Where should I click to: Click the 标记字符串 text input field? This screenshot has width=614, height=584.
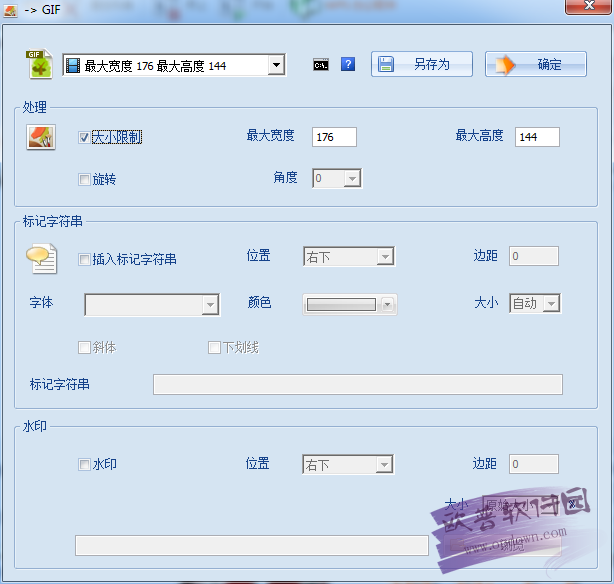pyautogui.click(x=358, y=385)
